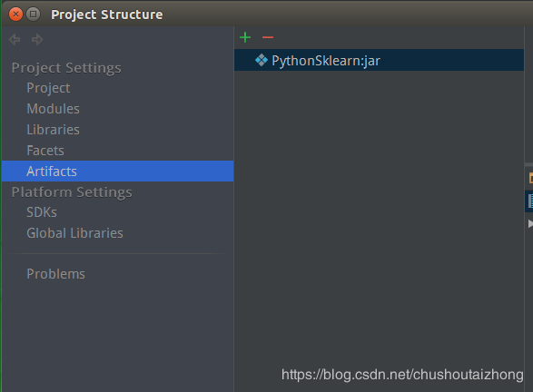This screenshot has height=392, width=533.
Task: Open the Modules settings page
Action: click(x=53, y=109)
